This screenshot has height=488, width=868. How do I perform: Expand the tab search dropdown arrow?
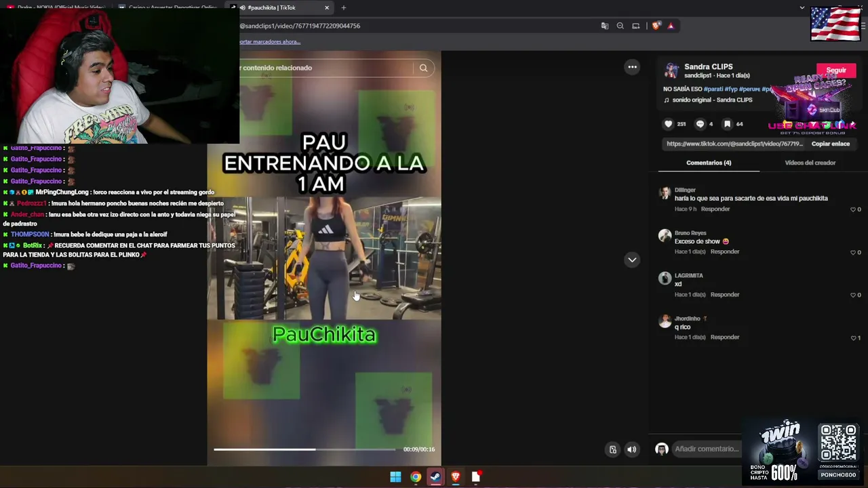[x=802, y=7]
